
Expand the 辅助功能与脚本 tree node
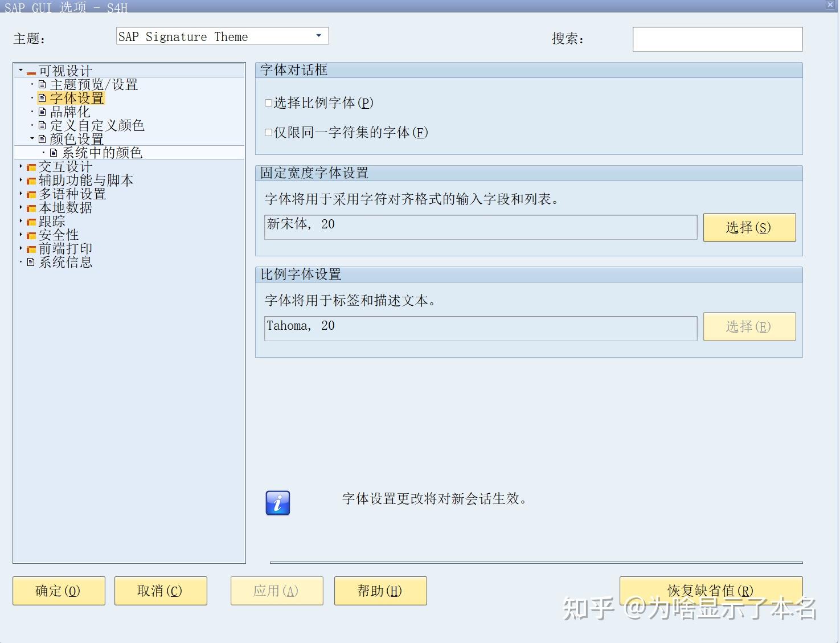coord(21,180)
